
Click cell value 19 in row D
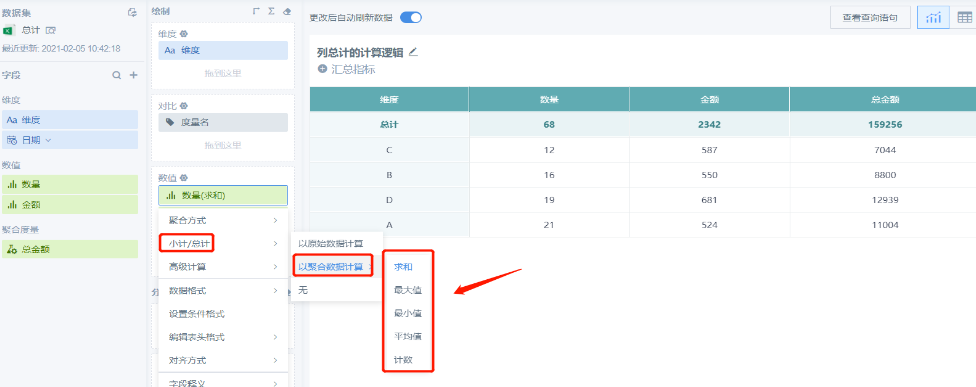coord(549,200)
